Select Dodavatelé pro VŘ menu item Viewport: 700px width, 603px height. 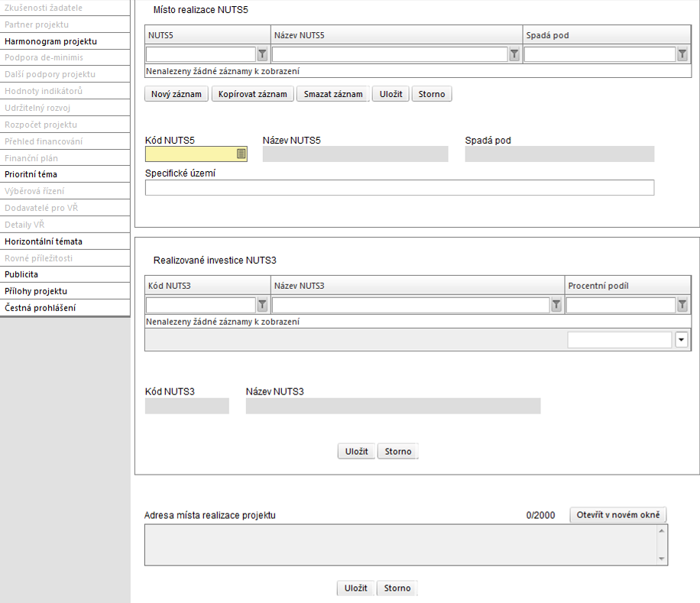65,208
